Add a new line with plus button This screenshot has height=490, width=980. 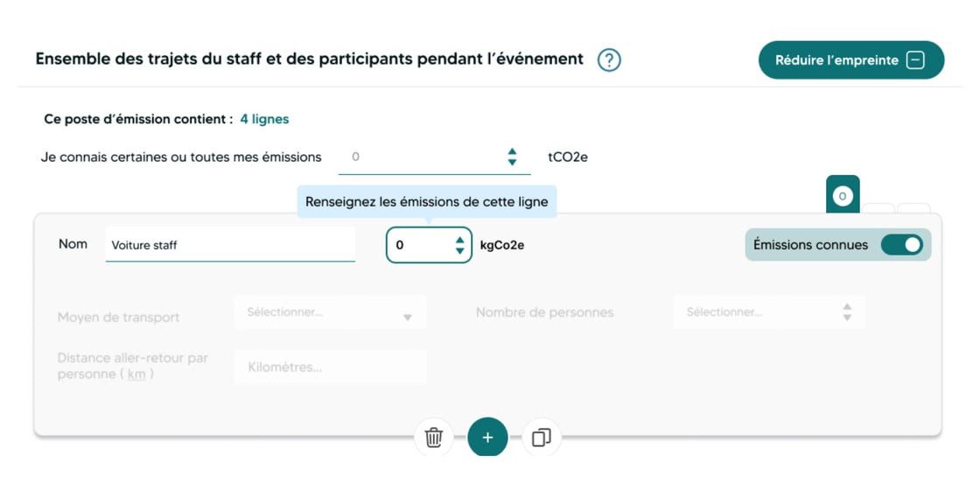click(x=487, y=437)
